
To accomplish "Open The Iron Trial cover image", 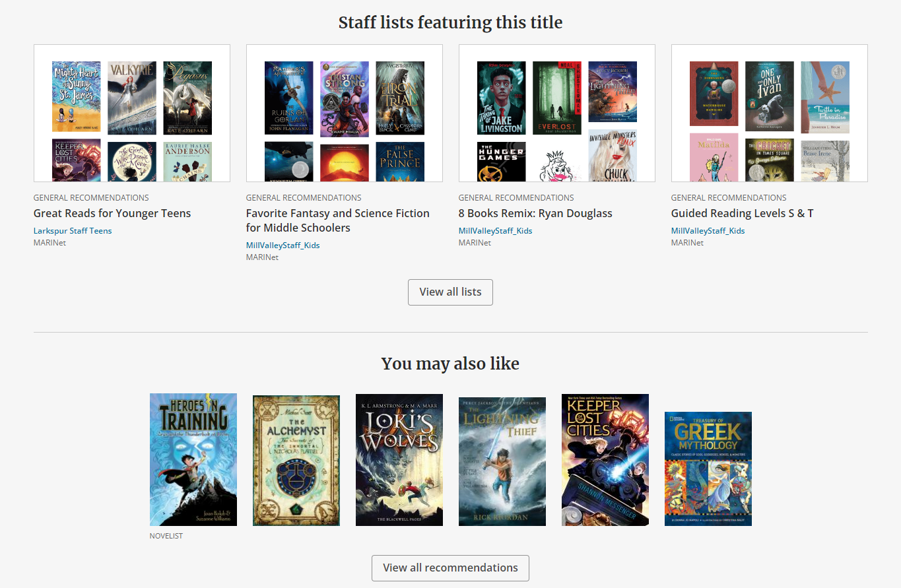I will [400, 97].
